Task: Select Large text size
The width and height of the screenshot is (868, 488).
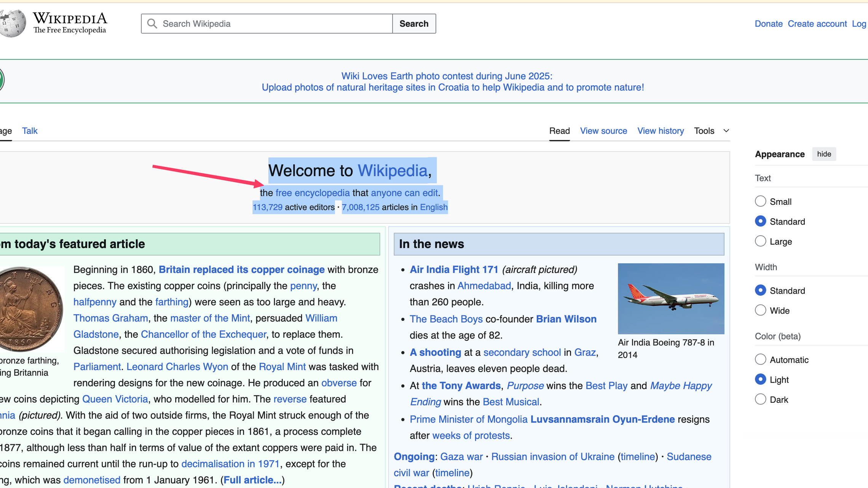Action: pyautogui.click(x=760, y=241)
